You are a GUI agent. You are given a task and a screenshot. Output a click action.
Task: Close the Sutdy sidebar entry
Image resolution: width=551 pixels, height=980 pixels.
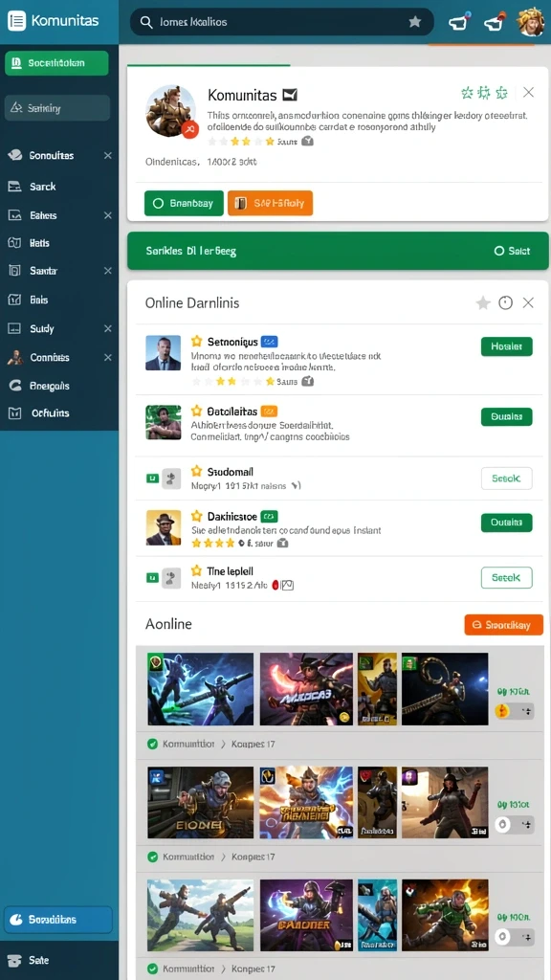[107, 328]
